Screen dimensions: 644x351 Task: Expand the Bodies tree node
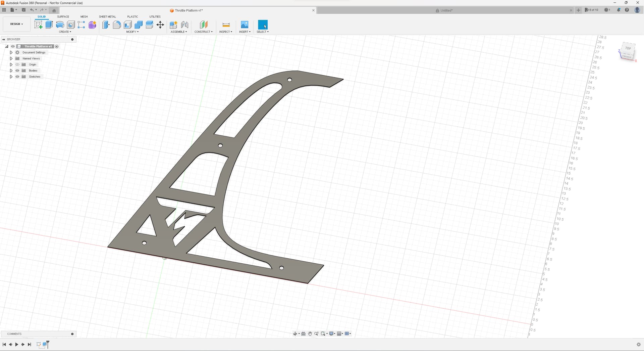[x=11, y=71]
